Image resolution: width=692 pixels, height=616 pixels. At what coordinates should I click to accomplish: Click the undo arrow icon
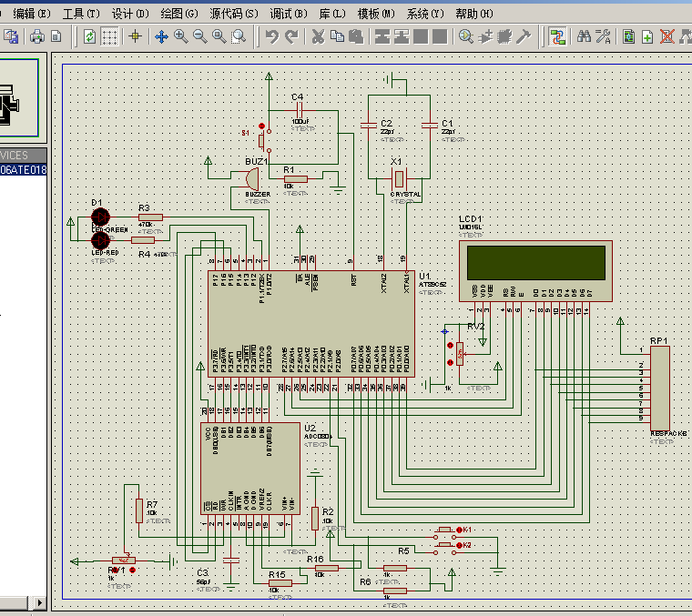click(271, 36)
